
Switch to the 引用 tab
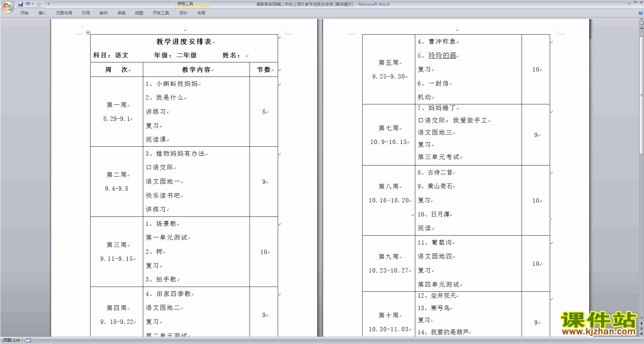coord(86,13)
